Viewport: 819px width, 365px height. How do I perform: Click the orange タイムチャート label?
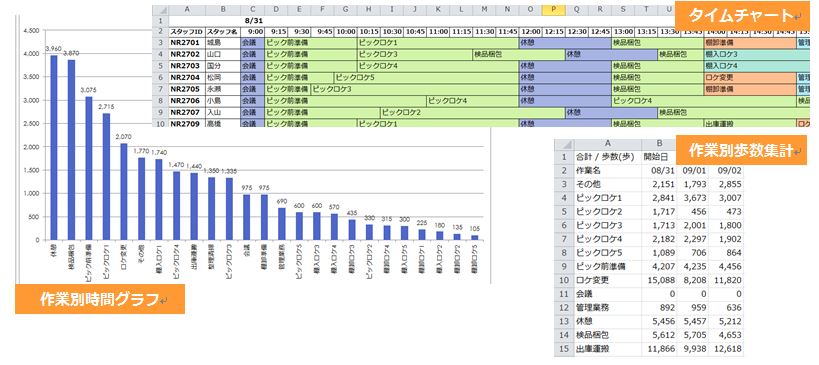(742, 16)
